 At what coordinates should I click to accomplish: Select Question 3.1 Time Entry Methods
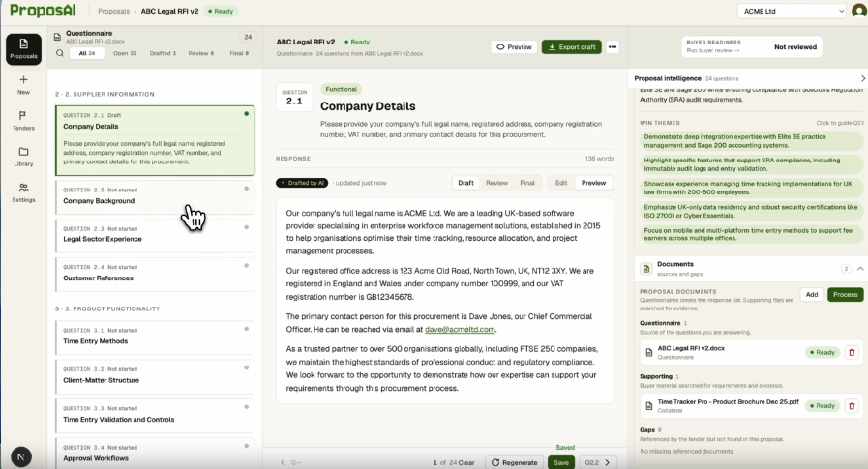(155, 337)
